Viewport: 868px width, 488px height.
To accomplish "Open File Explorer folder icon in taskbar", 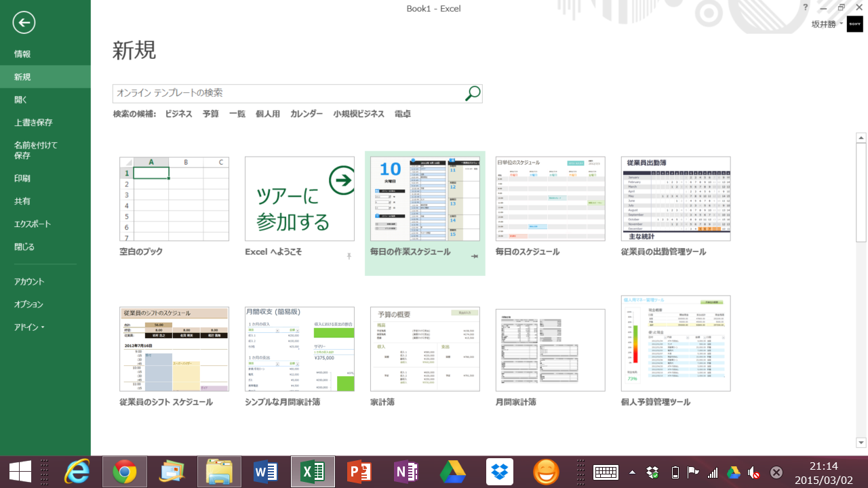I will tap(220, 472).
